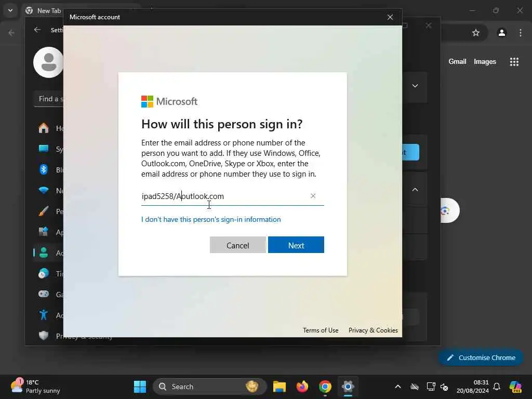Click the Microsoft logo in the dialog
This screenshot has height=399, width=532.
169,101
